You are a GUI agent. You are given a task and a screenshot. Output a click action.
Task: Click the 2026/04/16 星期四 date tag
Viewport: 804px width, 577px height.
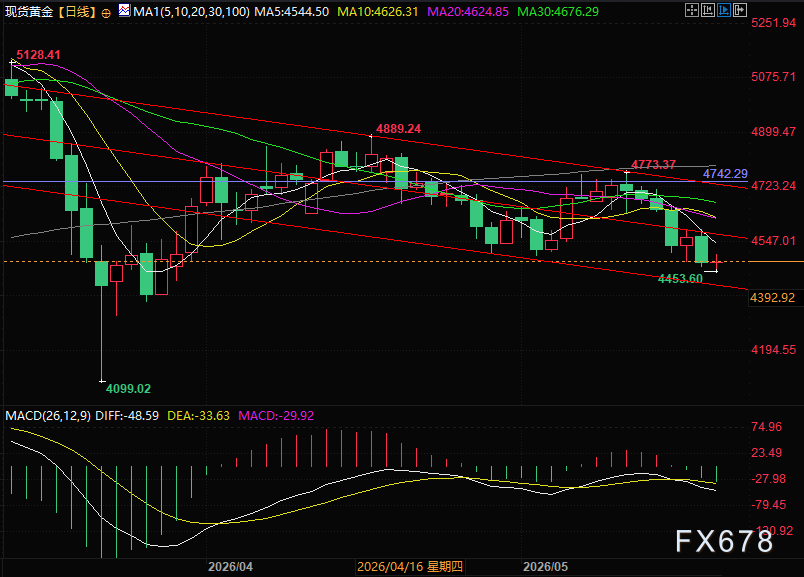(410, 567)
